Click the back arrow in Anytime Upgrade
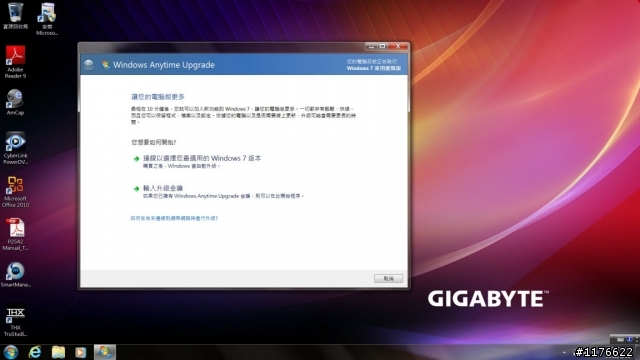This screenshot has width=640, height=360. coord(89,64)
